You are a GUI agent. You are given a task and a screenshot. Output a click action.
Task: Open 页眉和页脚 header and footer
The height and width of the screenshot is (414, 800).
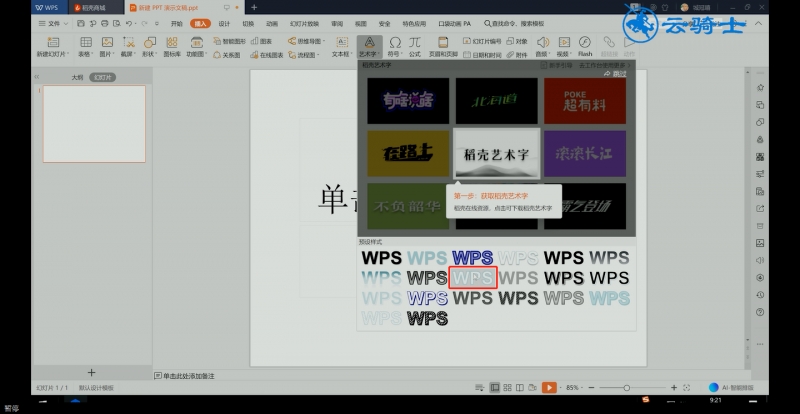[x=443, y=46]
